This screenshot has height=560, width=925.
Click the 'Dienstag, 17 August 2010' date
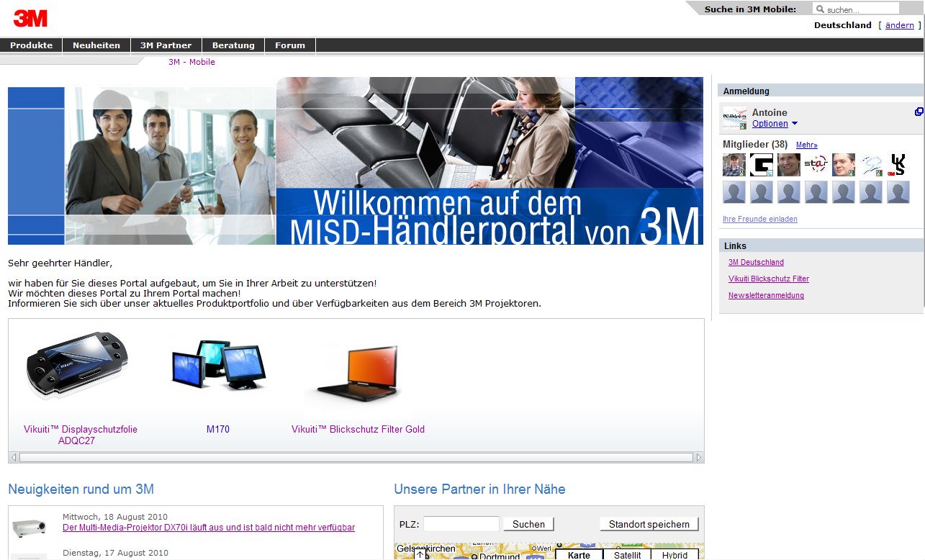point(115,553)
